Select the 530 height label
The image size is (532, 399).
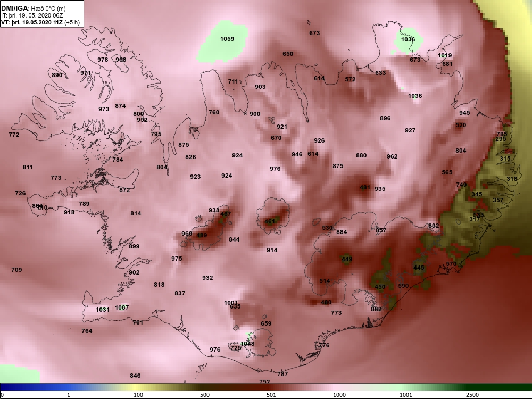327,228
